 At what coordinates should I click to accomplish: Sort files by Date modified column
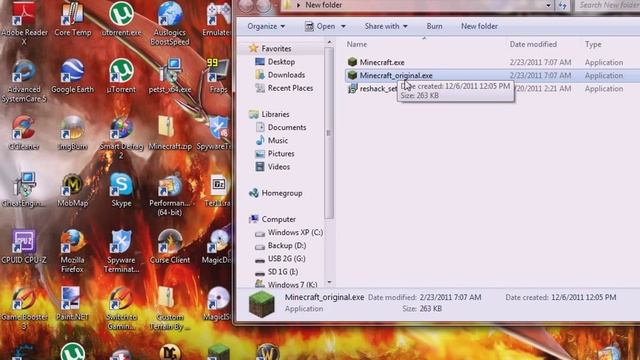533,44
